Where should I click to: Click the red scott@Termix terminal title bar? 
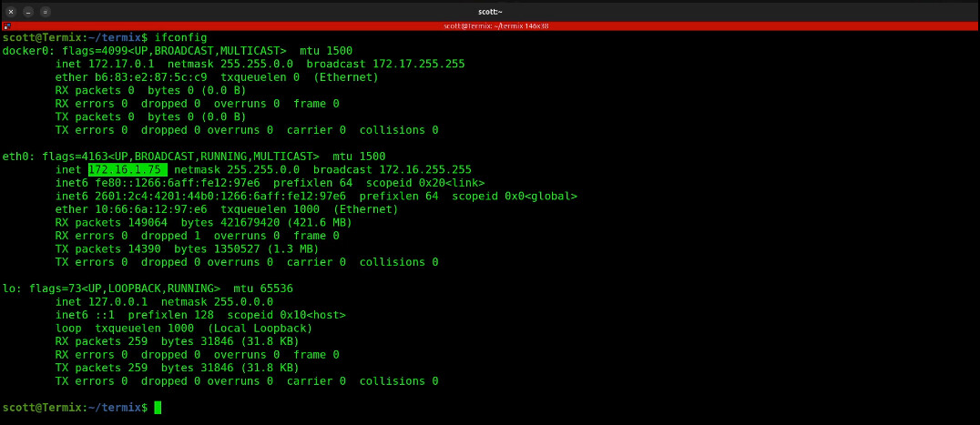490,26
